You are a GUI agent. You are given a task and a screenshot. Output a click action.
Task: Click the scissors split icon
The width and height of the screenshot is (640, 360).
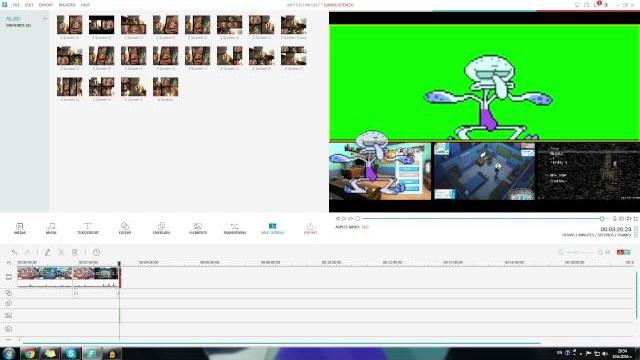(61, 252)
